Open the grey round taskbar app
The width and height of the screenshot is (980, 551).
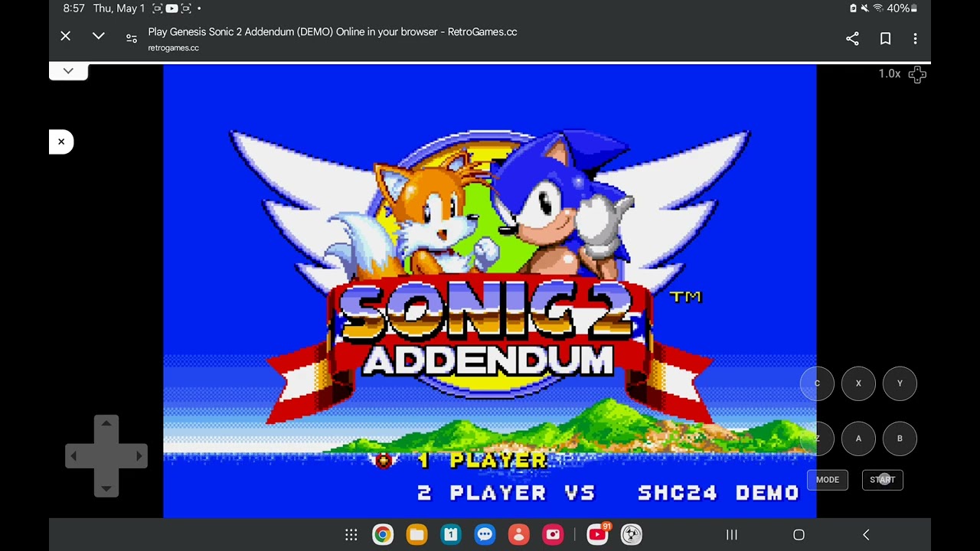coord(631,535)
